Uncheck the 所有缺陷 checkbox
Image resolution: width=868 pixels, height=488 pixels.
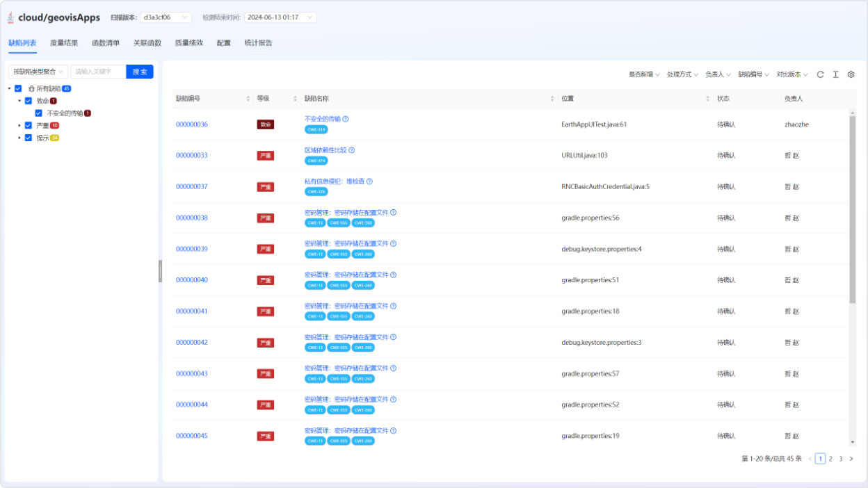tap(18, 88)
